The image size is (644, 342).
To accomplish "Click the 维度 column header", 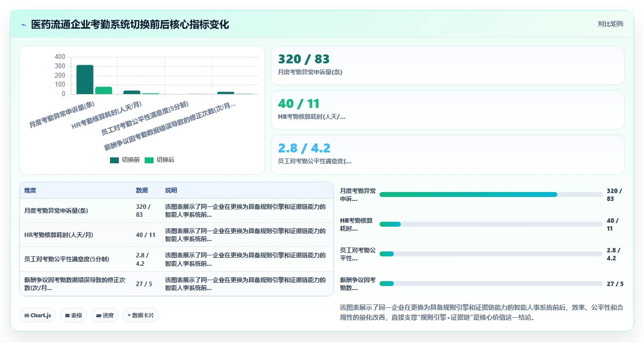I will click(30, 191).
